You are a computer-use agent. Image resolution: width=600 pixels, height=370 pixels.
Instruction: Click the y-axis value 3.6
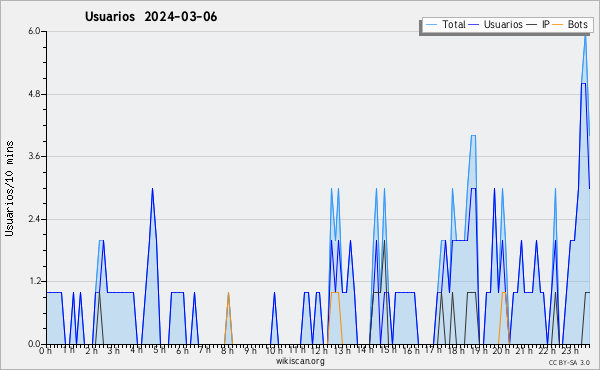pos(34,156)
